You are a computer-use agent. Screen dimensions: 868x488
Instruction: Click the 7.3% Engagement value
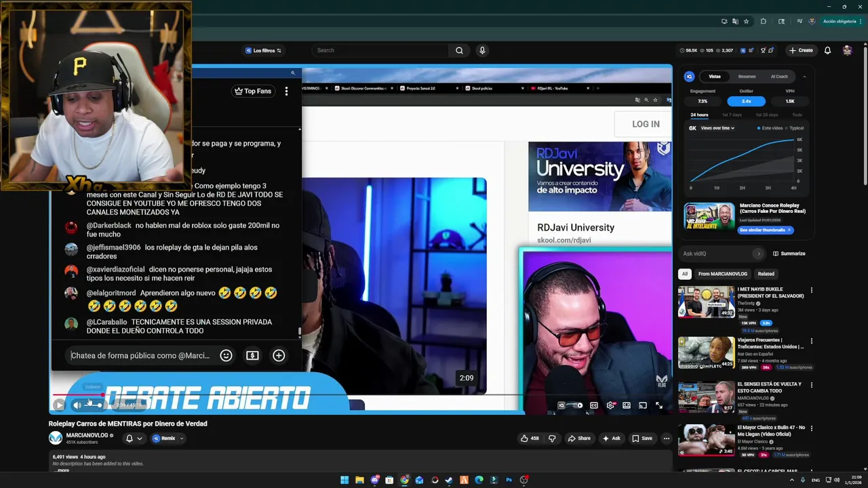coord(703,101)
